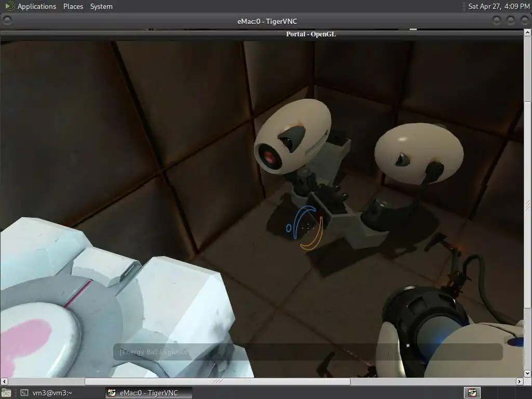Open the Places menu
This screenshot has width=532, height=399.
(73, 6)
